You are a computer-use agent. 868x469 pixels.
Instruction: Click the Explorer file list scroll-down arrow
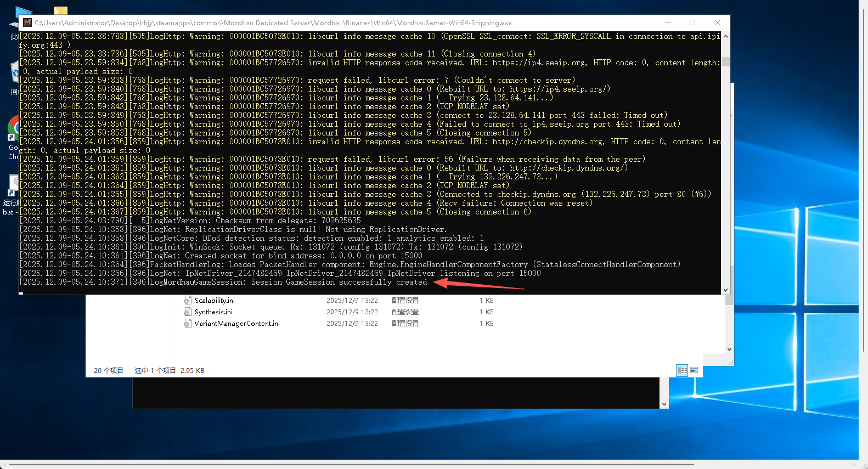click(729, 349)
